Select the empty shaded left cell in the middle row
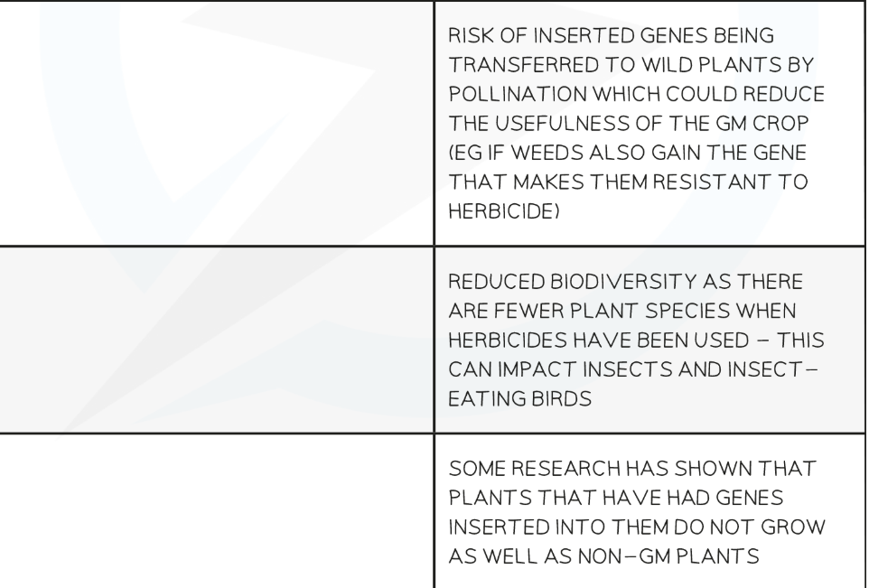 (x=217, y=344)
